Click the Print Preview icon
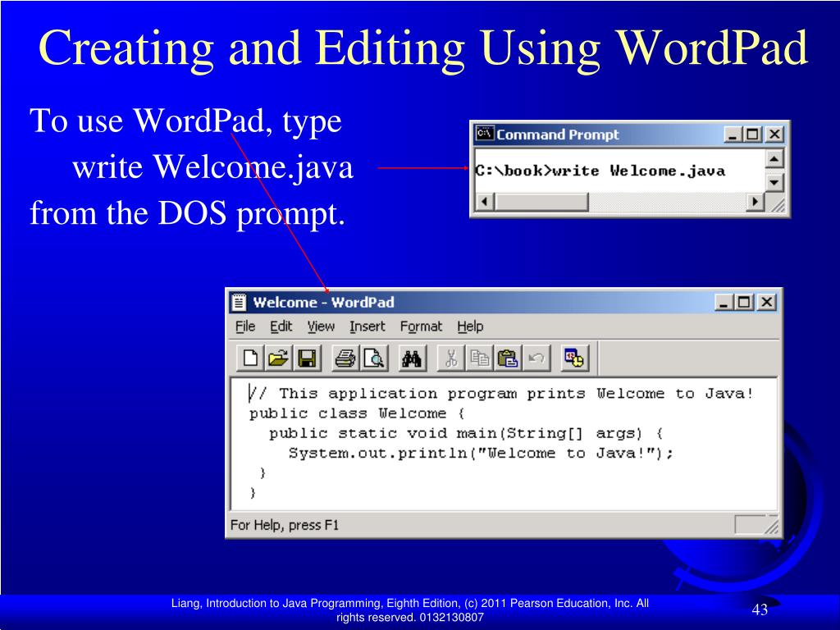Image resolution: width=840 pixels, height=630 pixels. [374, 358]
